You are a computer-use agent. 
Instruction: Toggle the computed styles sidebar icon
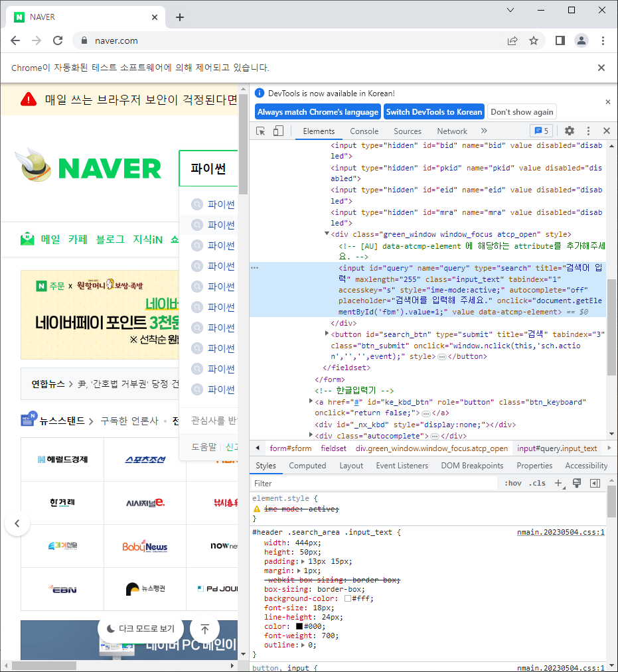coord(595,484)
